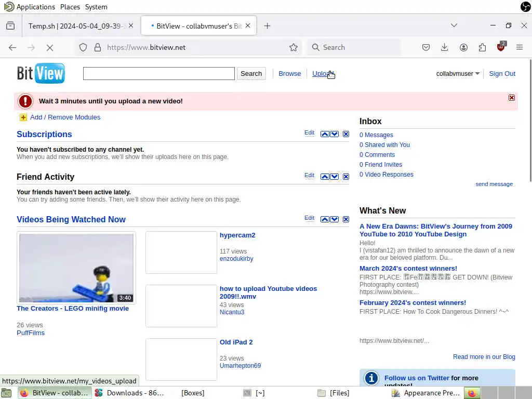Open the Places menu
The height and width of the screenshot is (399, 532).
(x=70, y=7)
